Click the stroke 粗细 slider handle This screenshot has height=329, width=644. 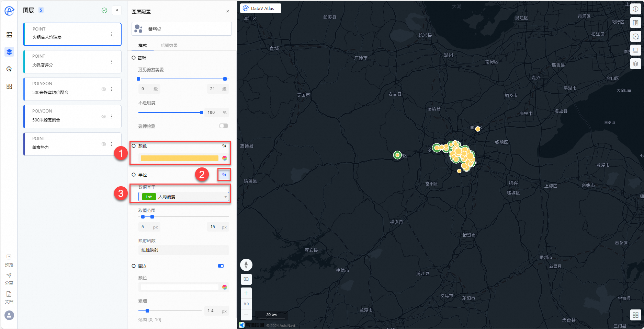(x=147, y=311)
